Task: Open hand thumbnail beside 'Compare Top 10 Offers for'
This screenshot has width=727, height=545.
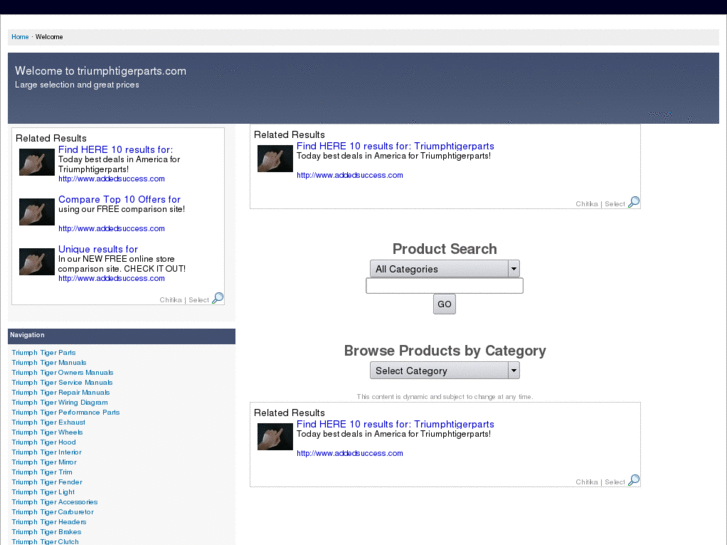Action: click(x=37, y=212)
